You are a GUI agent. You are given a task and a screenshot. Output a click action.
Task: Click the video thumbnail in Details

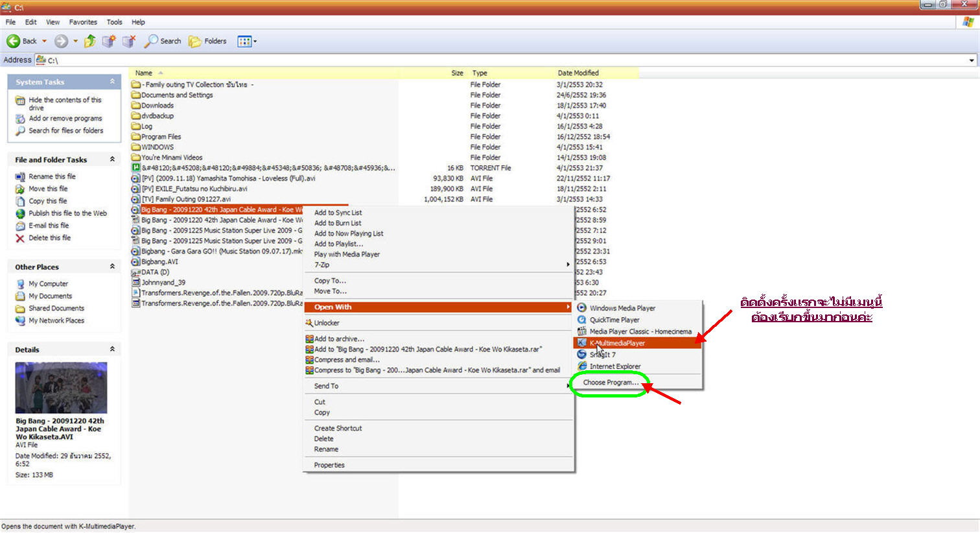(x=61, y=388)
